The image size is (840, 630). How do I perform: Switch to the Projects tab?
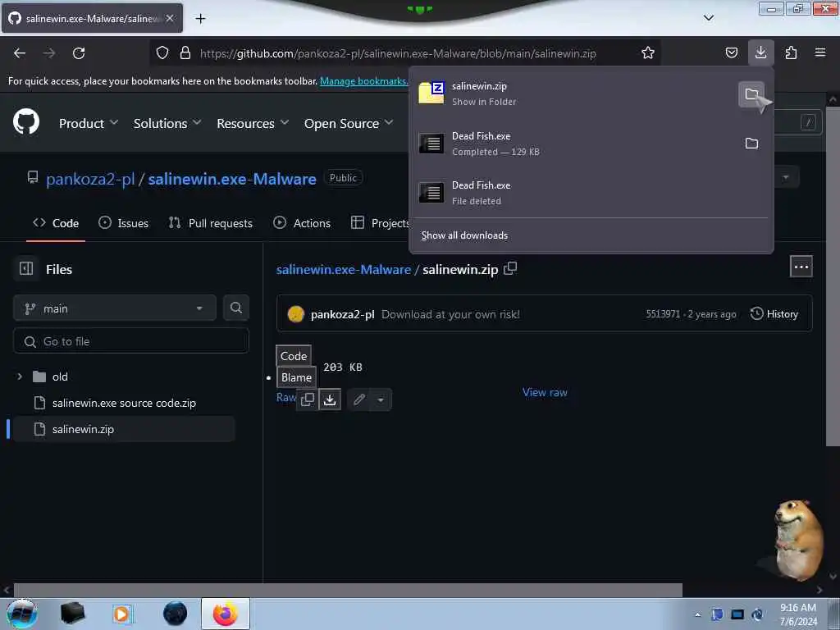pos(380,223)
